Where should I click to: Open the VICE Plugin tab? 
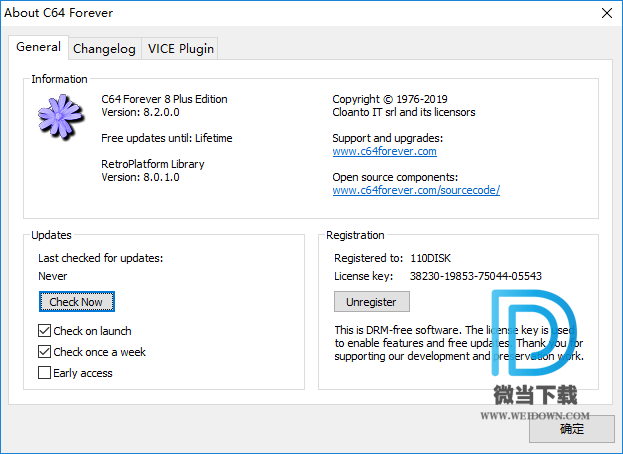pos(181,49)
